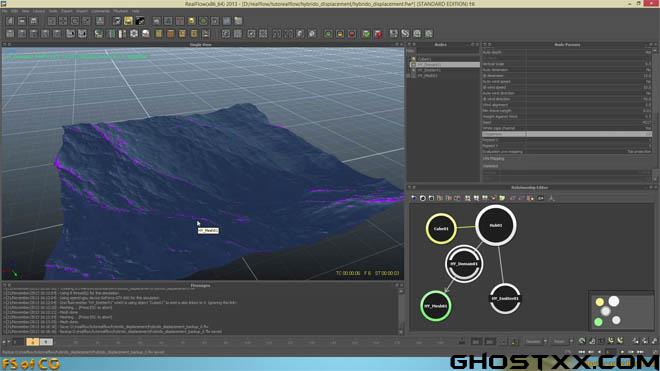
Task: Click the orange current-frame marker on the timeline
Action: [32, 342]
